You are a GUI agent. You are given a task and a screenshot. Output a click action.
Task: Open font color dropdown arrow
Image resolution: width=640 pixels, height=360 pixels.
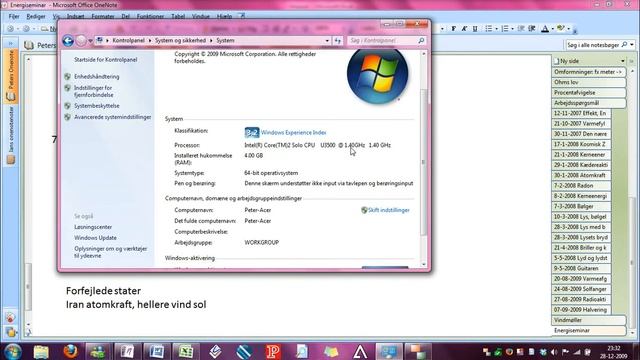(x=552, y=29)
